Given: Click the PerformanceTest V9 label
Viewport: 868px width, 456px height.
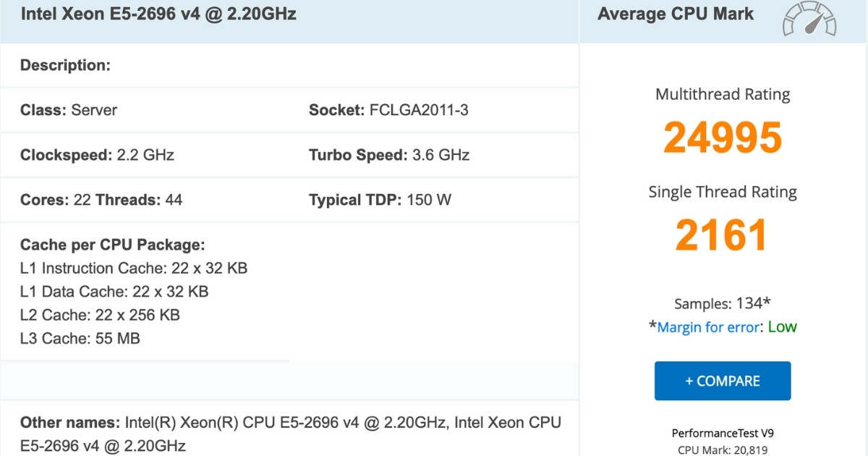Looking at the screenshot, I should (722, 433).
